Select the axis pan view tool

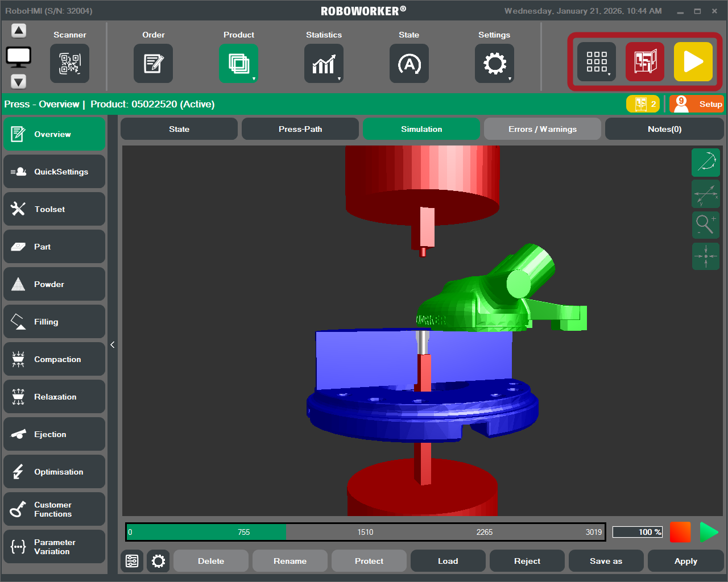(706, 194)
